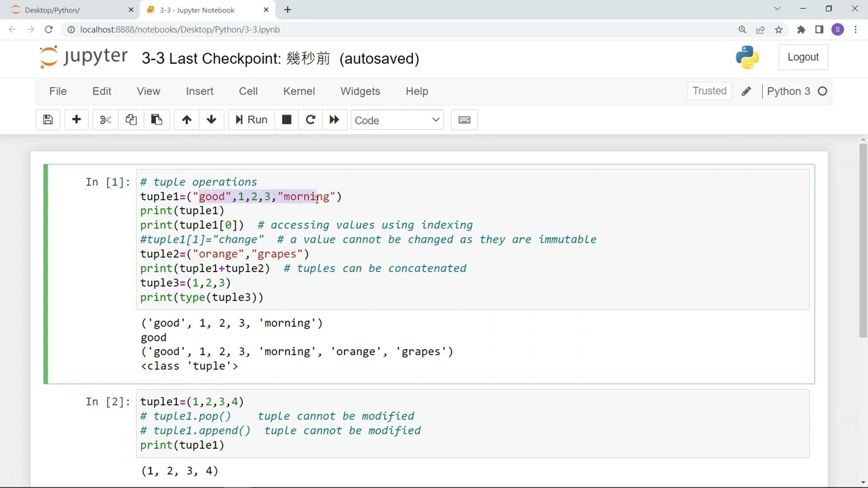Copy selected cells icon

coord(131,120)
